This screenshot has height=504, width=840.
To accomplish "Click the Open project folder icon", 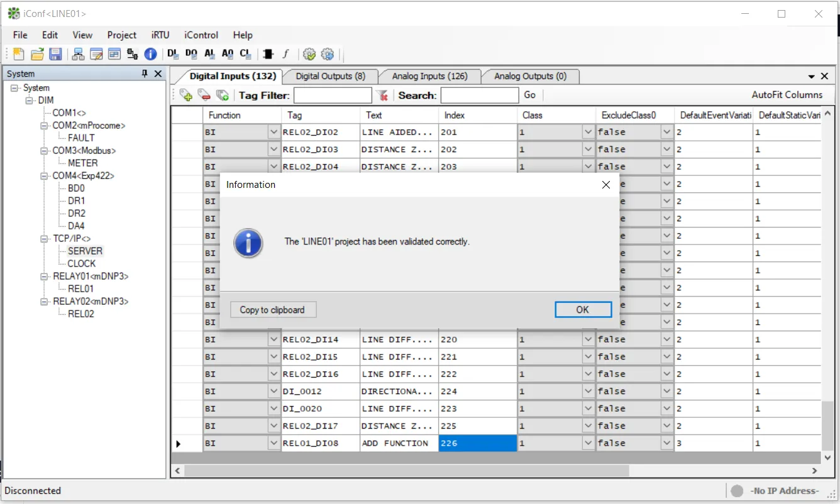I will click(37, 54).
